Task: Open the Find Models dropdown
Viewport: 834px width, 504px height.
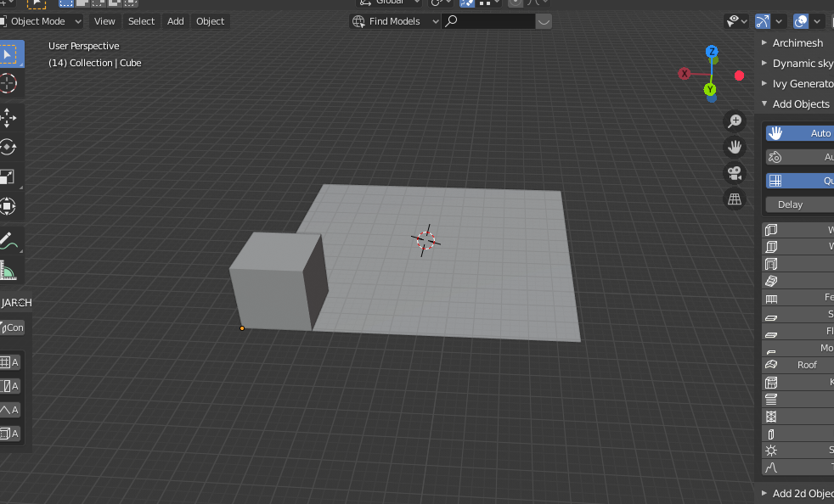Action: click(x=395, y=21)
